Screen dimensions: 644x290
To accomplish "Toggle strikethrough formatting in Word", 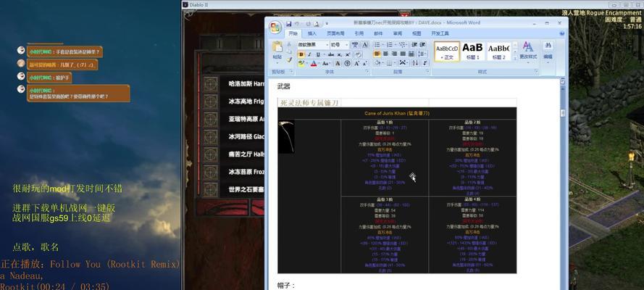I will 331,54.
